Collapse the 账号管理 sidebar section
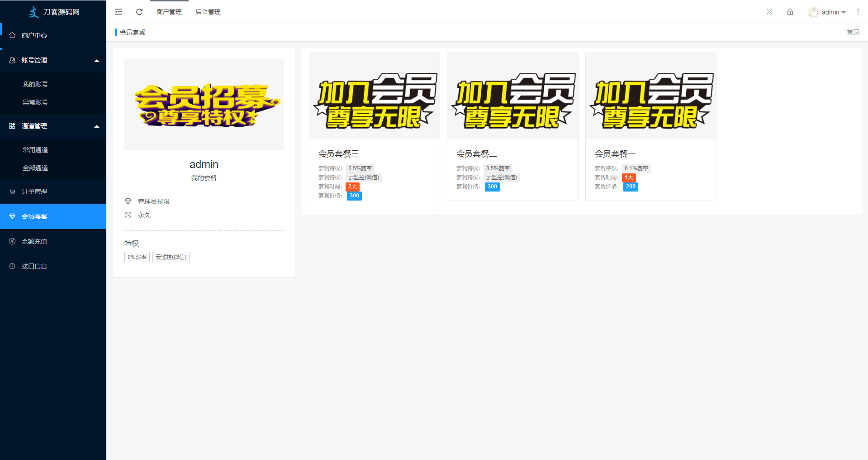The height and width of the screenshot is (460, 868). pos(96,61)
